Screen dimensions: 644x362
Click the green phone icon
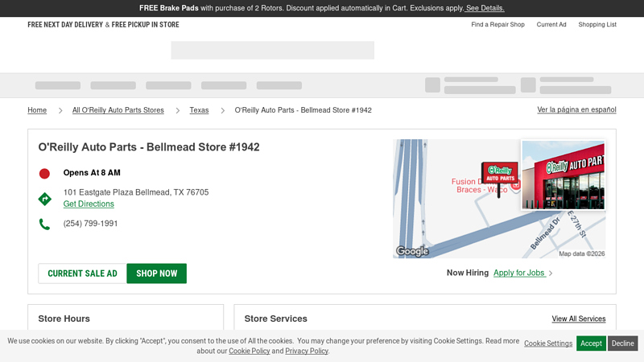point(44,224)
